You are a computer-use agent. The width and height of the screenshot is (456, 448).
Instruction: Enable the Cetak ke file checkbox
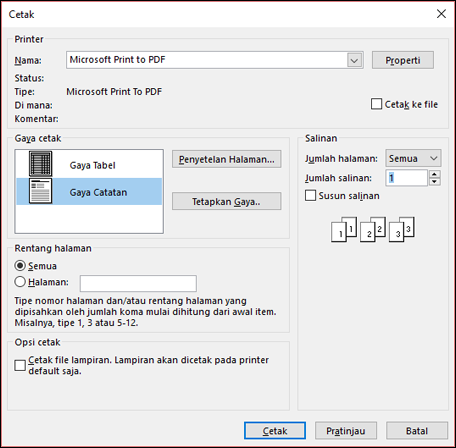coord(376,104)
